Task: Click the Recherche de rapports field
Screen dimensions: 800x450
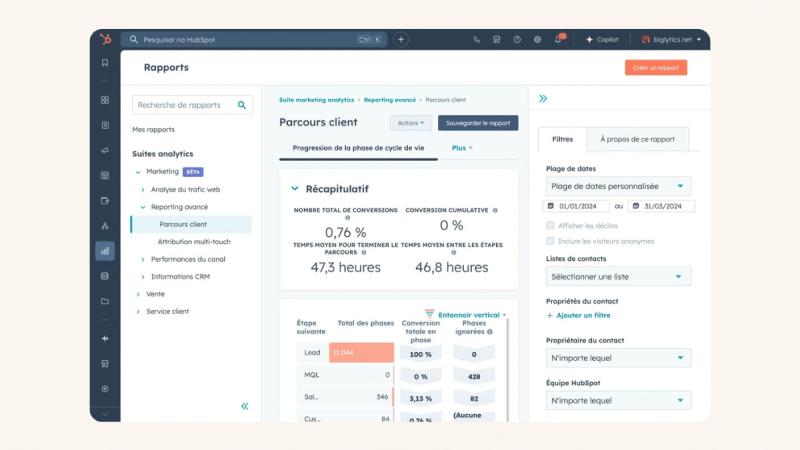Action: coord(192,105)
